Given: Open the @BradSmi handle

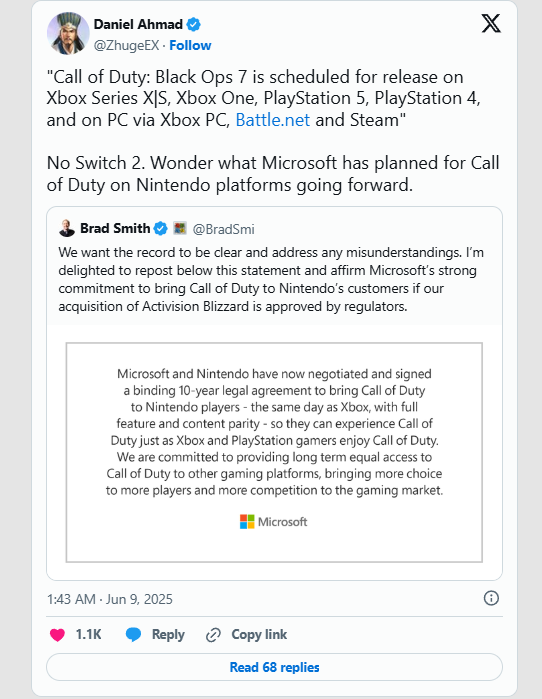Looking at the screenshot, I should 223,229.
